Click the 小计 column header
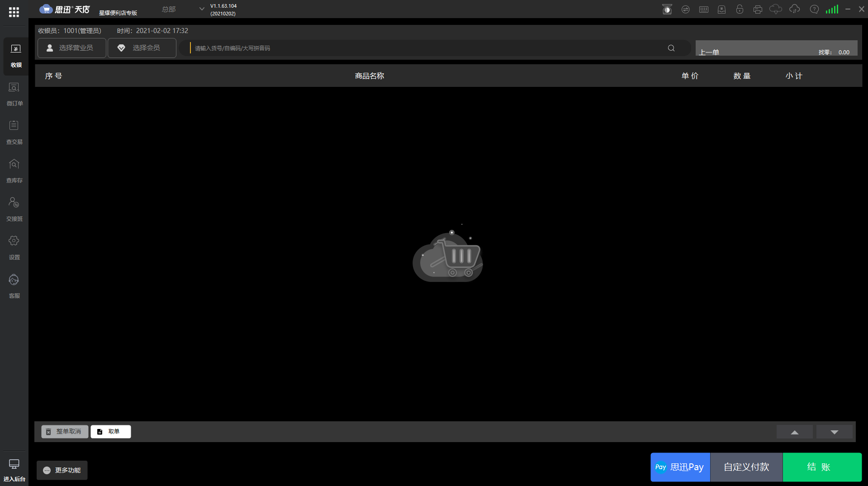The height and width of the screenshot is (486, 868). point(794,76)
